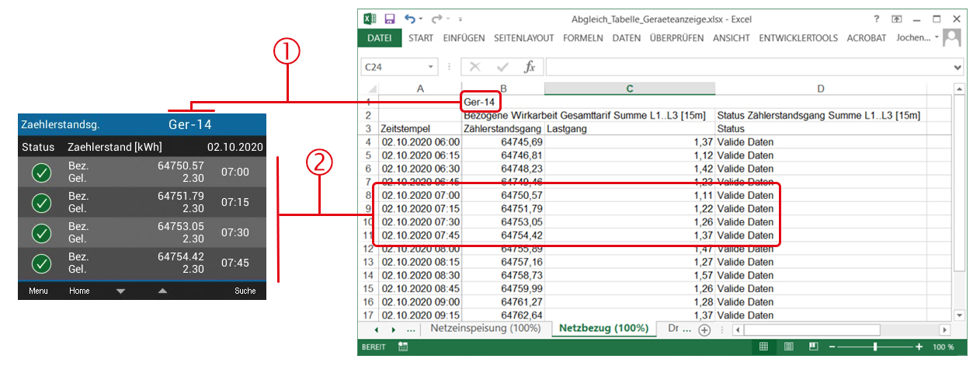Image resolution: width=980 pixels, height=366 pixels.
Task: Click the insert function fx icon
Action: coord(530,67)
